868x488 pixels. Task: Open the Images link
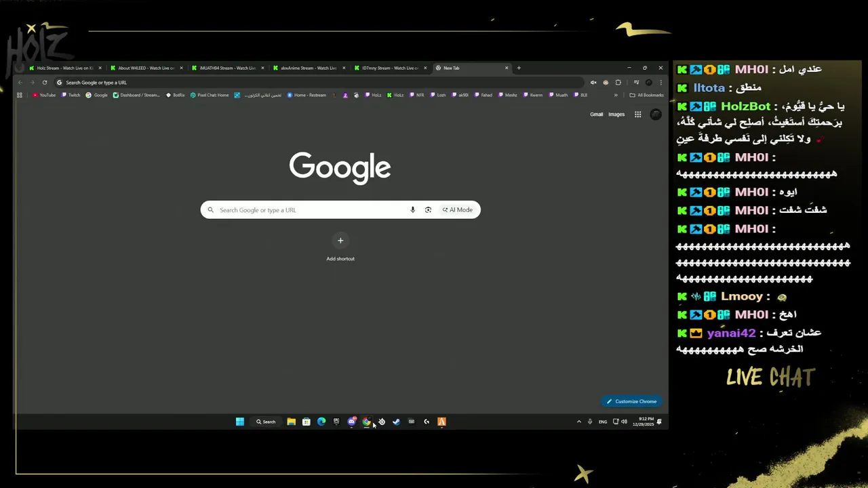(x=616, y=115)
